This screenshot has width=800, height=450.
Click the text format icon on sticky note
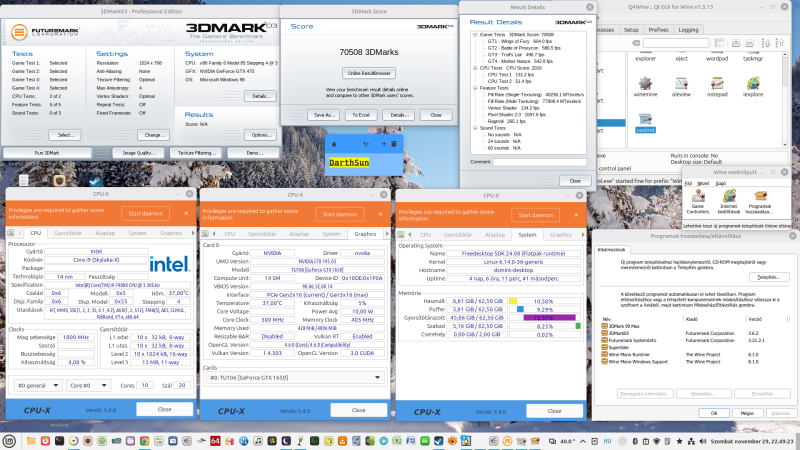(x=365, y=144)
